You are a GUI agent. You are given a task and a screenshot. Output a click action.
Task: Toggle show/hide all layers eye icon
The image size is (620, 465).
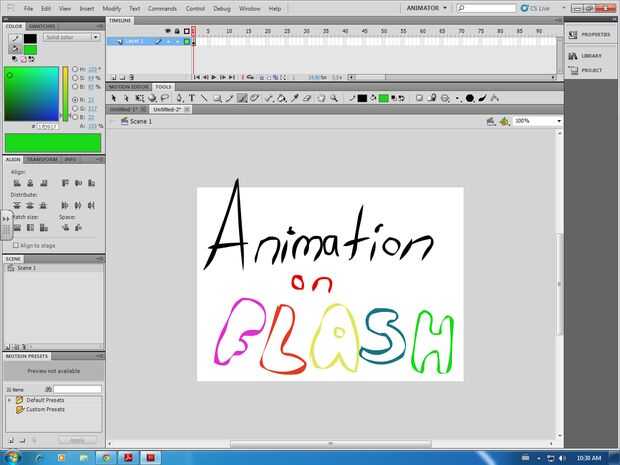(x=168, y=31)
